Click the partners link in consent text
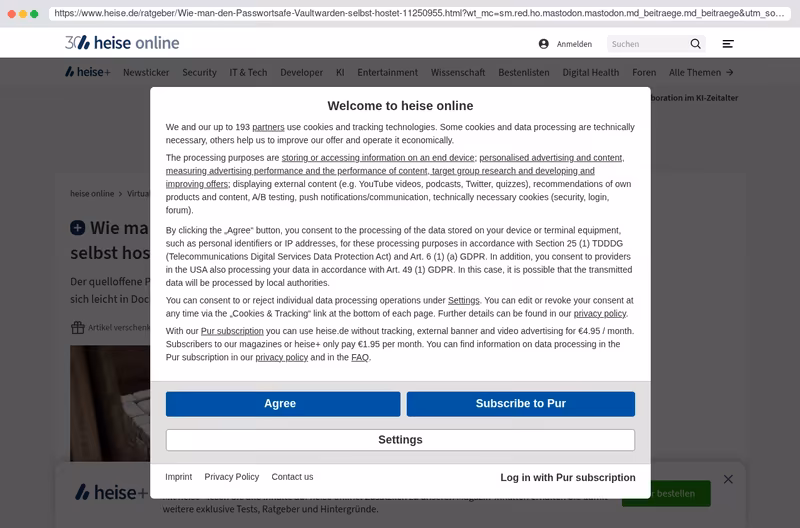The width and height of the screenshot is (800, 528). pos(268,127)
